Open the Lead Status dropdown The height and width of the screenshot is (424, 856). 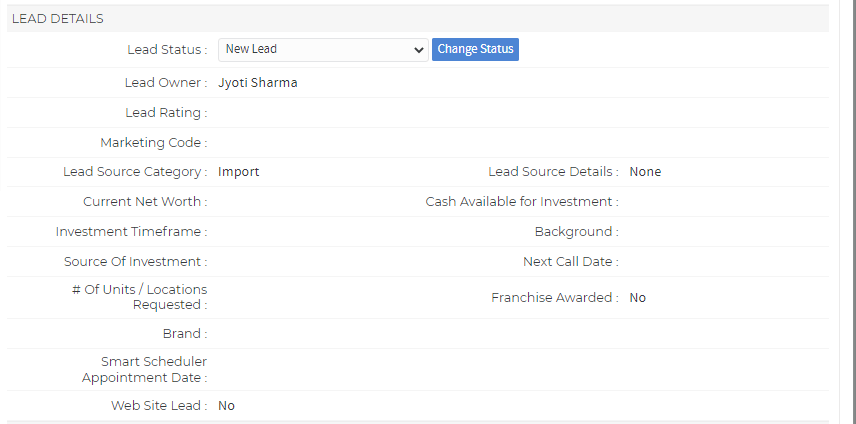point(322,49)
